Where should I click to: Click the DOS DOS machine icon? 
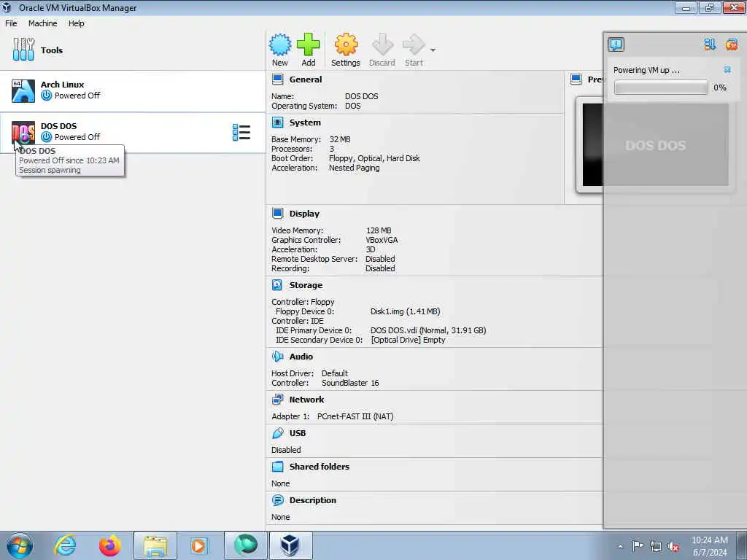point(23,133)
